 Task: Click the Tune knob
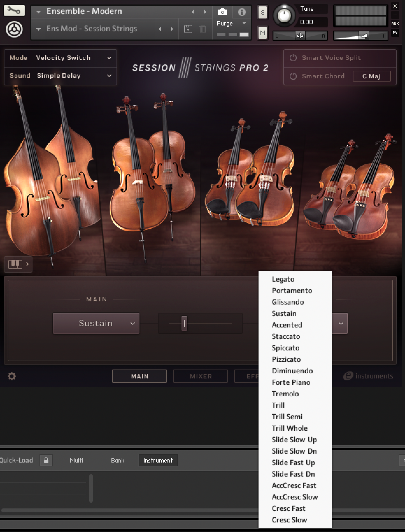(284, 15)
